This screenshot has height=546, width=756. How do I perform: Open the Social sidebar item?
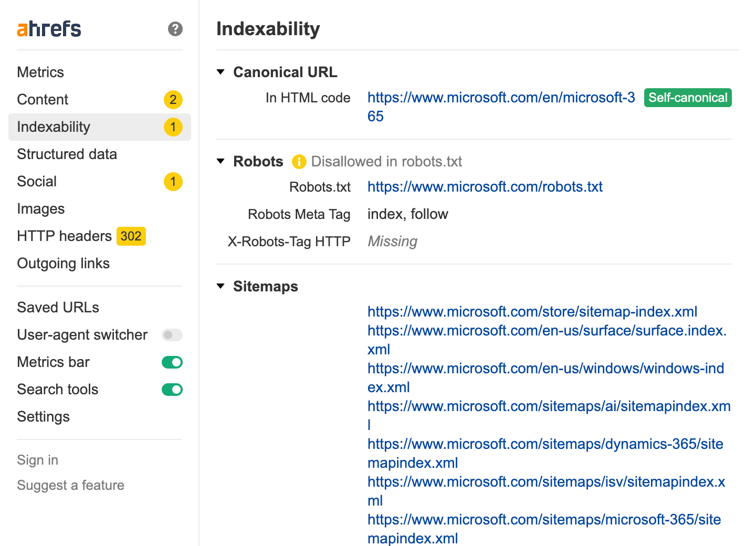(100, 182)
